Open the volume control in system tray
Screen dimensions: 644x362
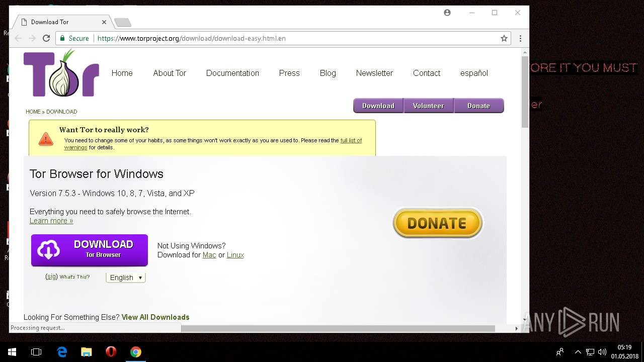point(602,352)
